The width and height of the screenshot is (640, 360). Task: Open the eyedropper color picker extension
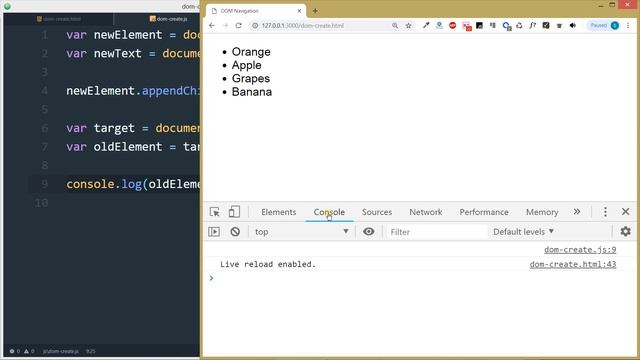click(426, 25)
